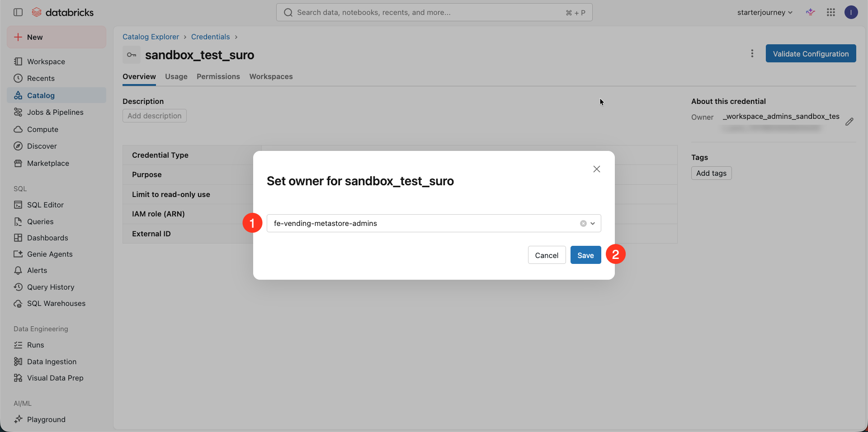
Task: Open the app switcher grid icon
Action: 831,12
